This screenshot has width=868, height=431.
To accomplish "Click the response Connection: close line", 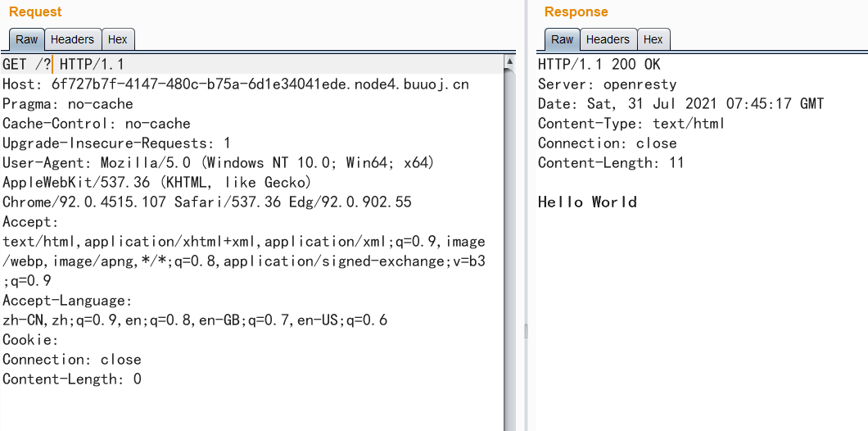I will click(x=608, y=143).
